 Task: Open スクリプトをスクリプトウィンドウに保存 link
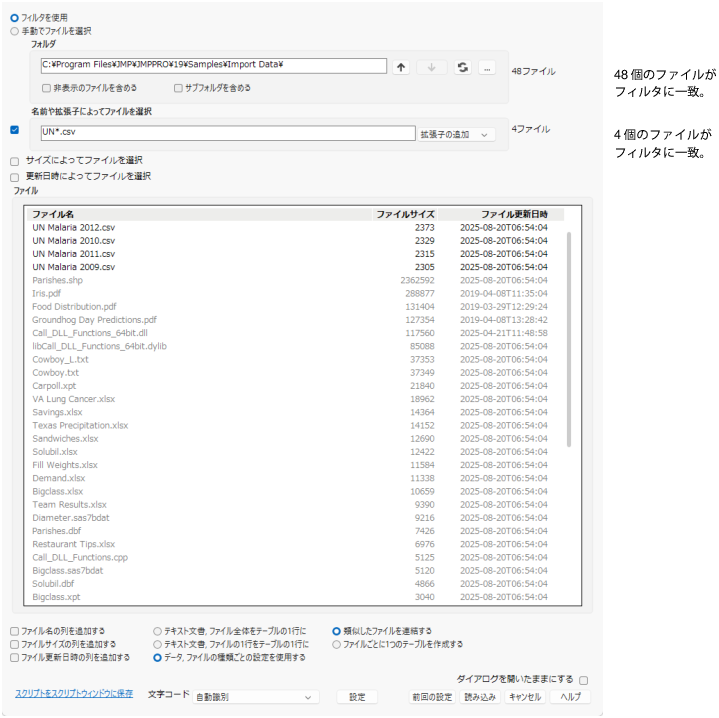(x=74, y=693)
